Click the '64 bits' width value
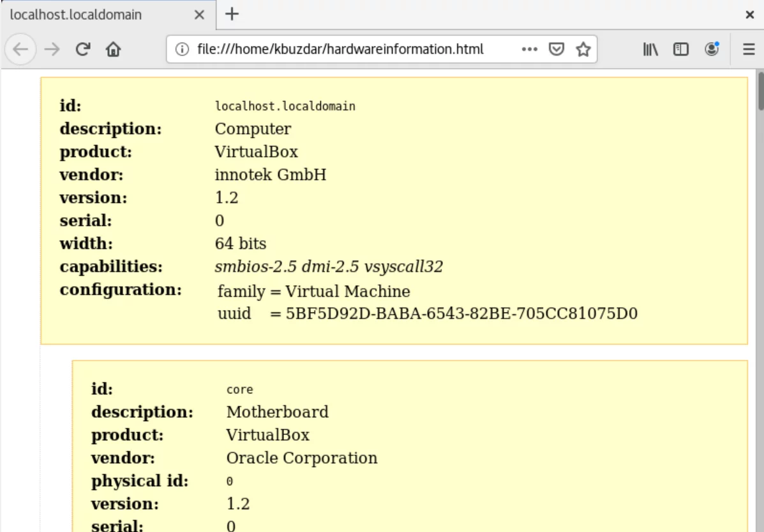The height and width of the screenshot is (532, 764). pos(241,244)
